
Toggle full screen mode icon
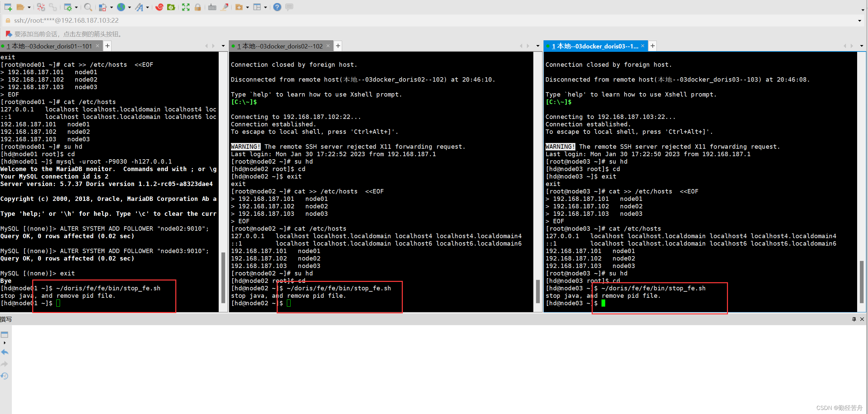click(x=185, y=7)
